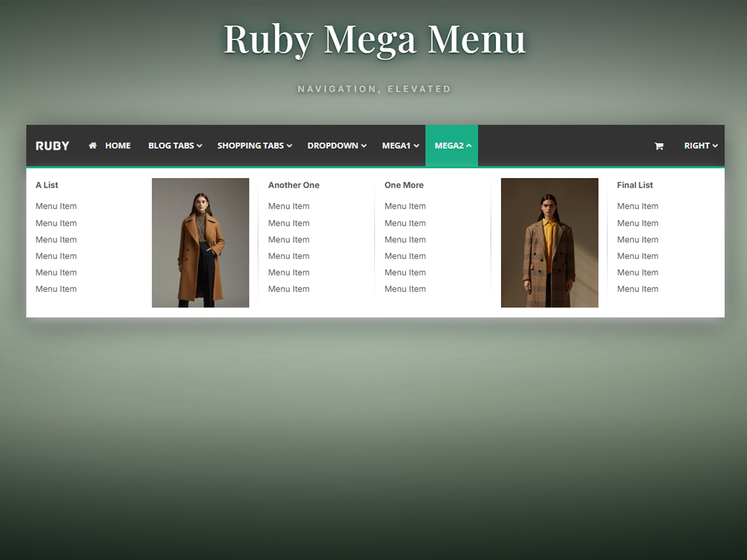The width and height of the screenshot is (747, 560).
Task: Select first Menu Item under A List
Action: point(56,206)
